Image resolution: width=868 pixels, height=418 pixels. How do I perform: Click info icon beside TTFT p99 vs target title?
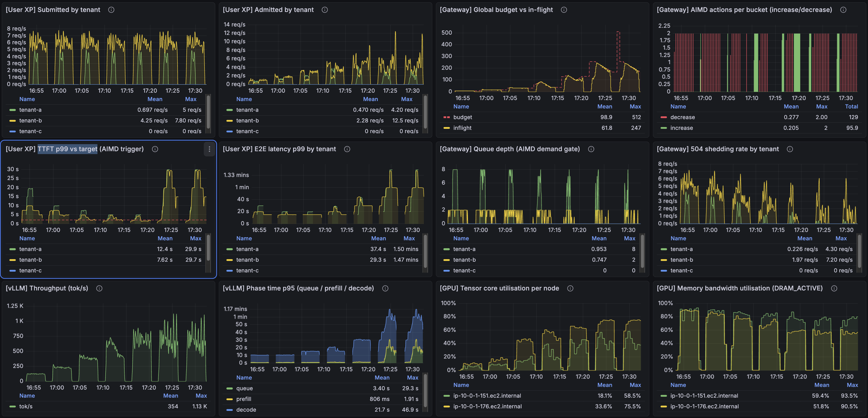pos(155,149)
